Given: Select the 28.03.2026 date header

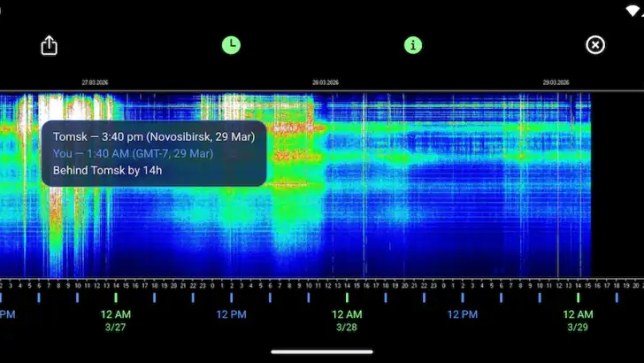Looking at the screenshot, I should point(326,82).
